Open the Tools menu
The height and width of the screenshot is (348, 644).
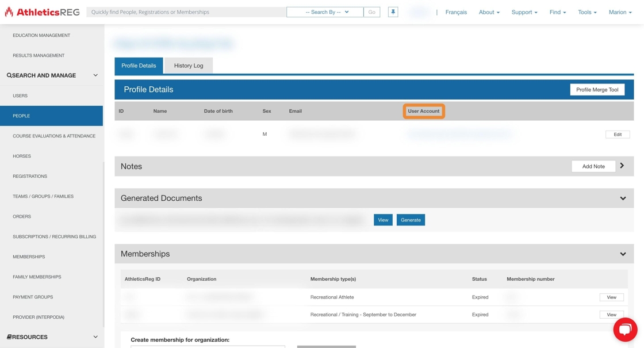point(587,12)
